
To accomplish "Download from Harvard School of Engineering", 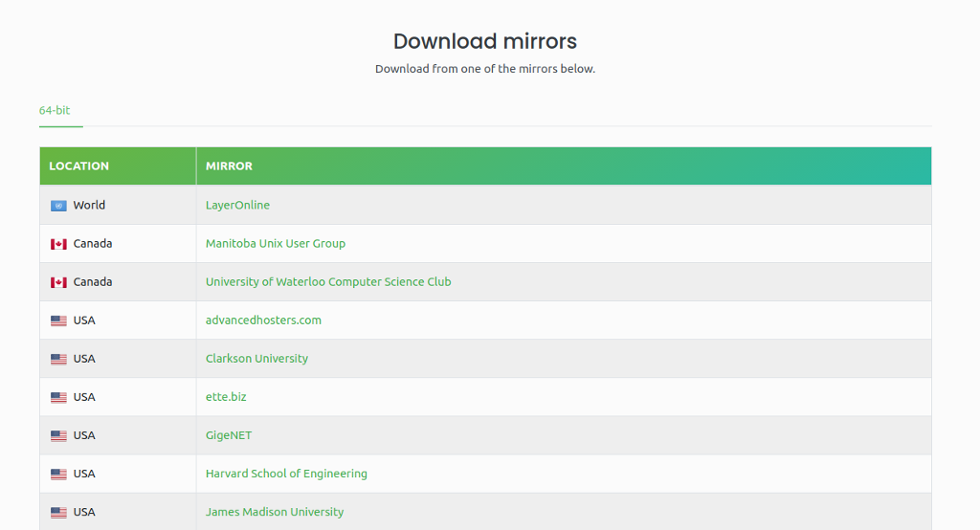I will coord(286,473).
